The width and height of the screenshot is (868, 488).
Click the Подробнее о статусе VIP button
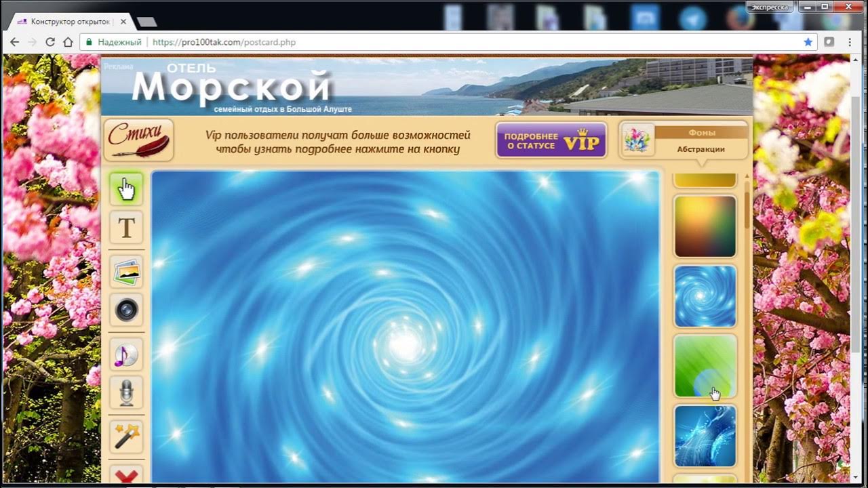pos(551,140)
